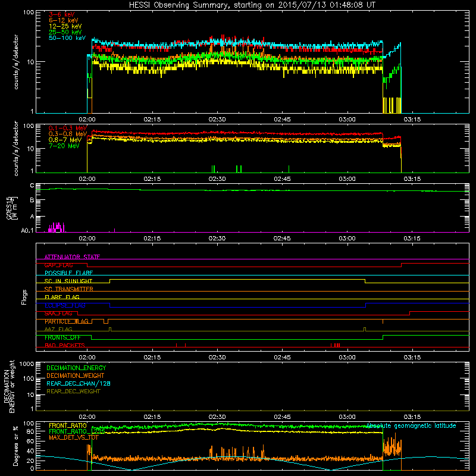Select the ATTENUATOR_STATE flag label
This screenshot has height=476, width=476.
coord(72,257)
